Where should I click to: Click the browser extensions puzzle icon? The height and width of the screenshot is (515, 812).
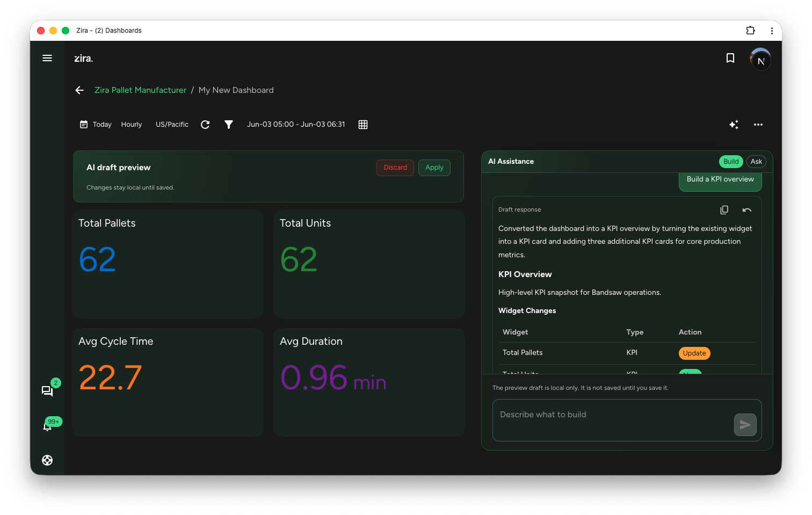point(751,31)
